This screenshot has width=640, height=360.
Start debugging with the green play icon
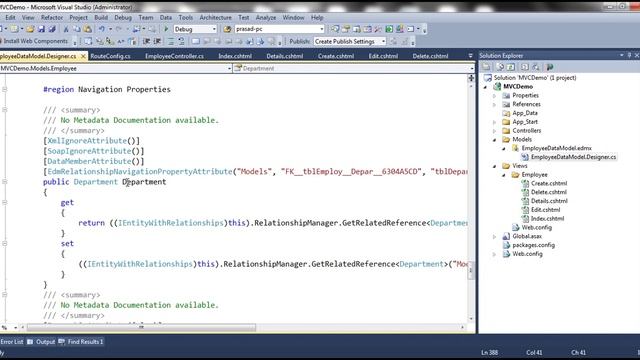point(166,29)
